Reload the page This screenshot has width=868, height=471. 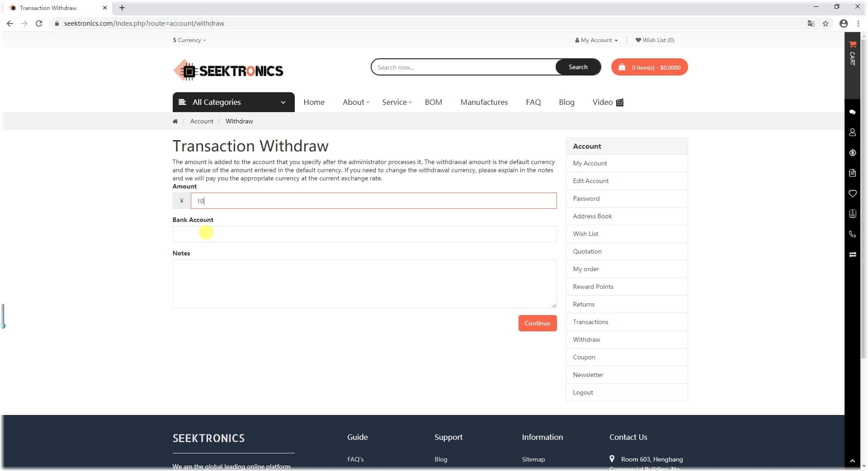click(39, 24)
